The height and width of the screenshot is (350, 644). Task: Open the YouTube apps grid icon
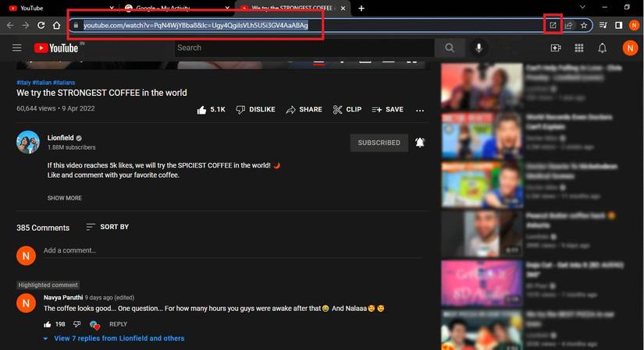(579, 48)
